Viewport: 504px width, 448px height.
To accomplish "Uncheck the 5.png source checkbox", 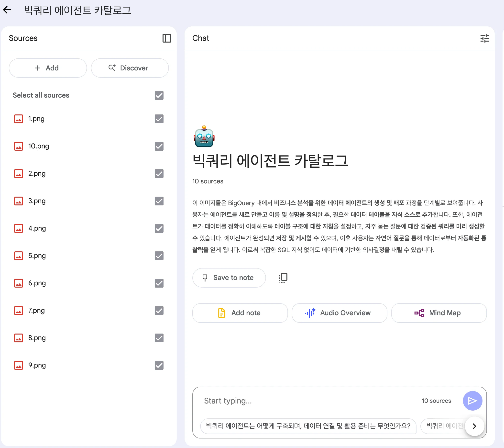I will coord(159,256).
